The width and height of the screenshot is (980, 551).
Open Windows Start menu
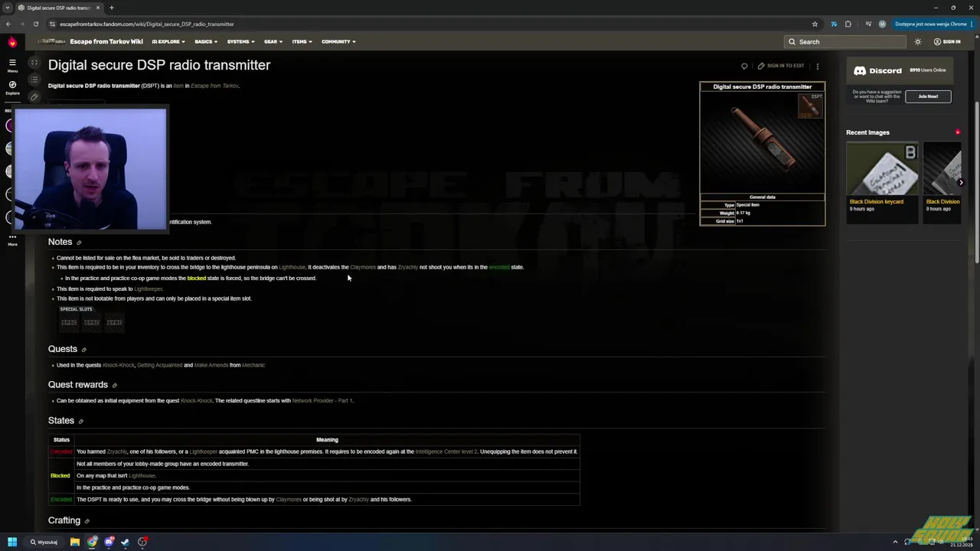(x=12, y=542)
